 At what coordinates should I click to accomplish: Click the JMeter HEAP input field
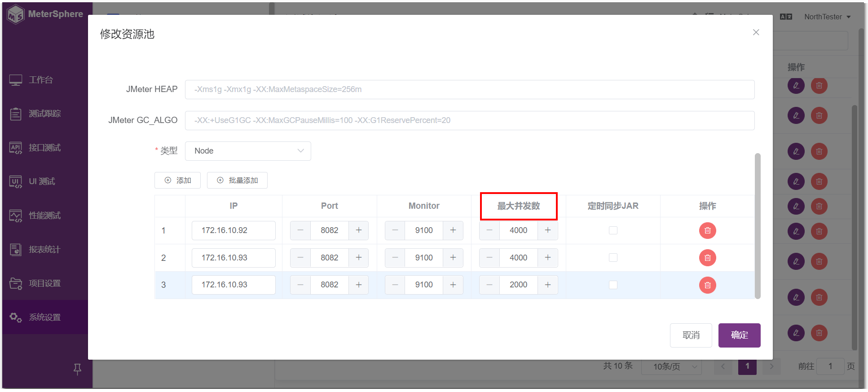(x=470, y=89)
